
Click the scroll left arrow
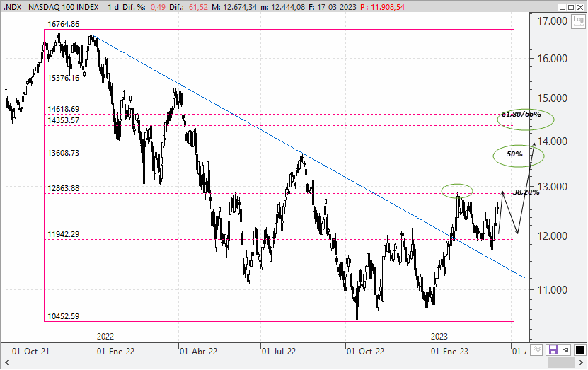[7, 362]
